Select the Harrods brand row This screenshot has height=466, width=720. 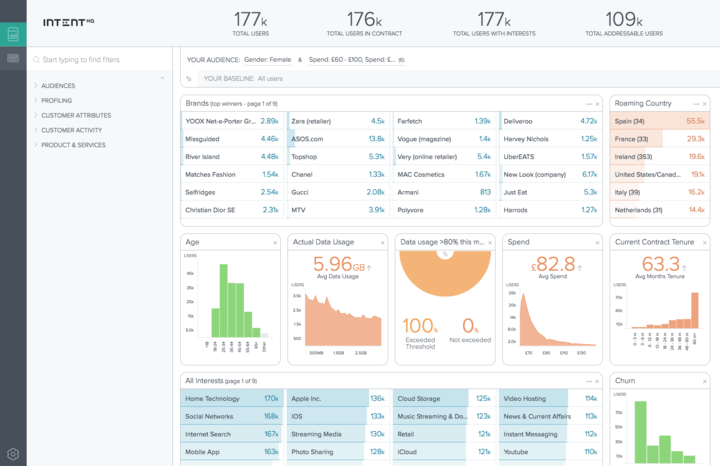pos(550,210)
